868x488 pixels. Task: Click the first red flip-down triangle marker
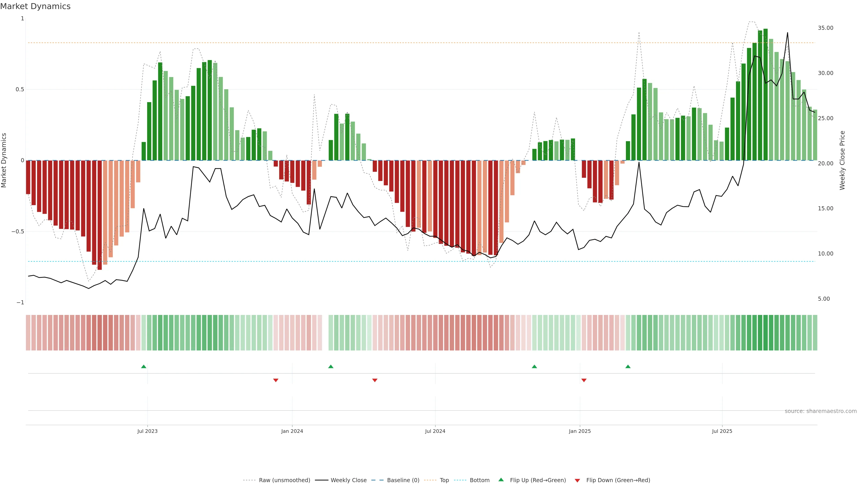[x=276, y=380]
